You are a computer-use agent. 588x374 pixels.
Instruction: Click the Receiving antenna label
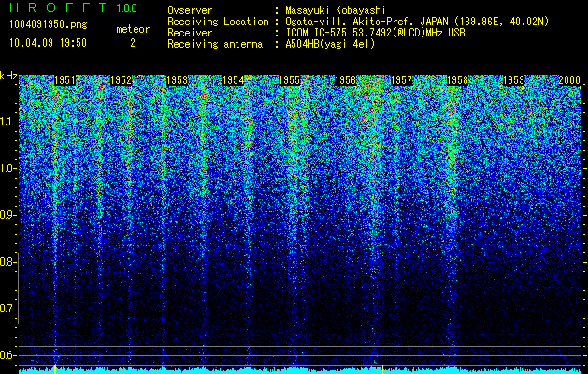coord(215,44)
